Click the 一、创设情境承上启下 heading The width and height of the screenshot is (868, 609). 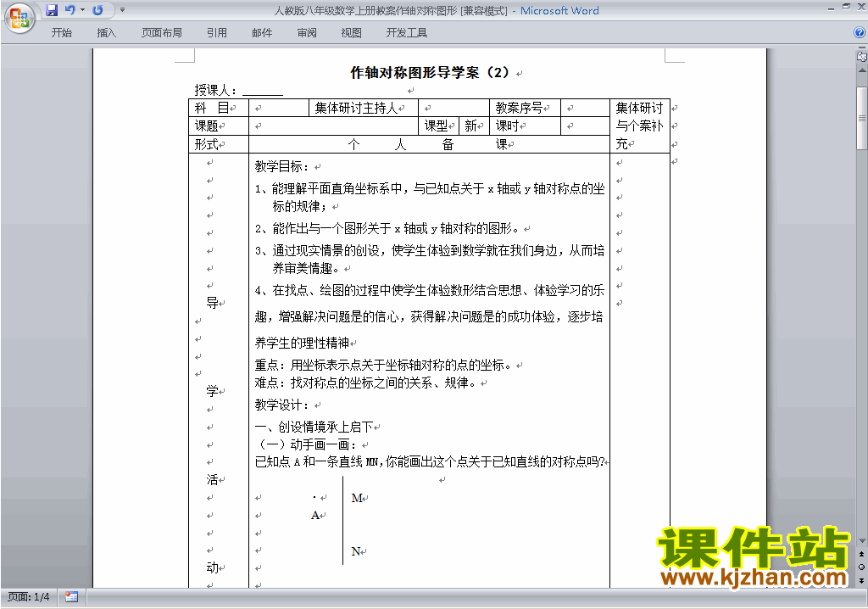[x=314, y=427]
